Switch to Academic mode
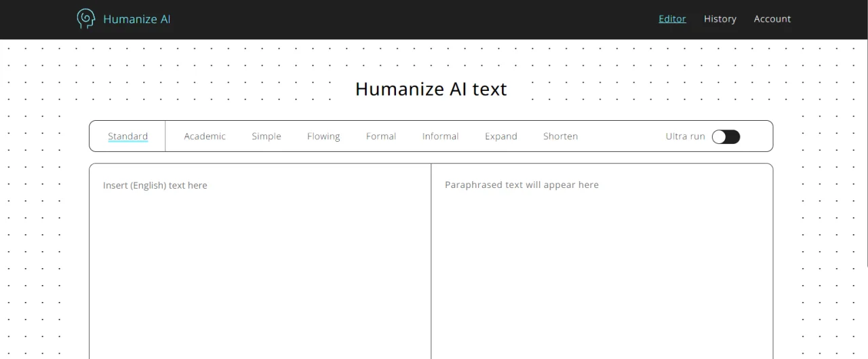Screen dimensions: 868x359 pos(205,136)
